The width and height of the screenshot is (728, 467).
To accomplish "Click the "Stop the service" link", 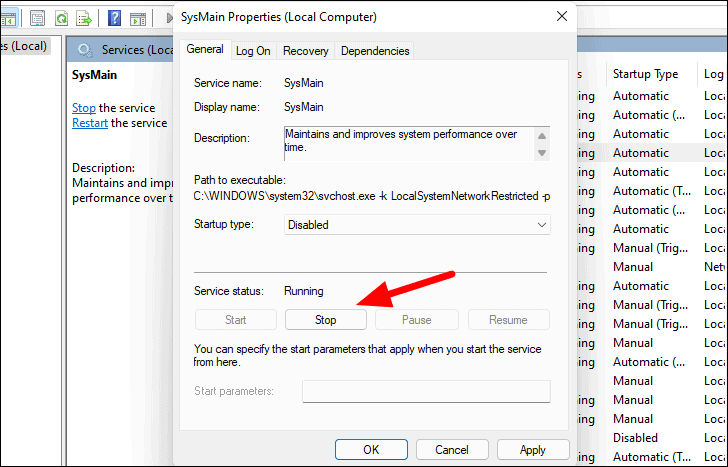I will (x=84, y=108).
